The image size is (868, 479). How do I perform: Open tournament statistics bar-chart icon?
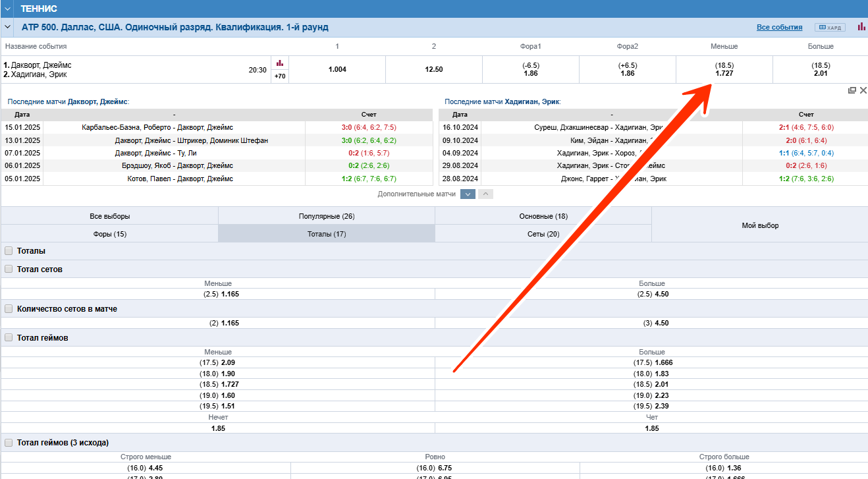(861, 27)
